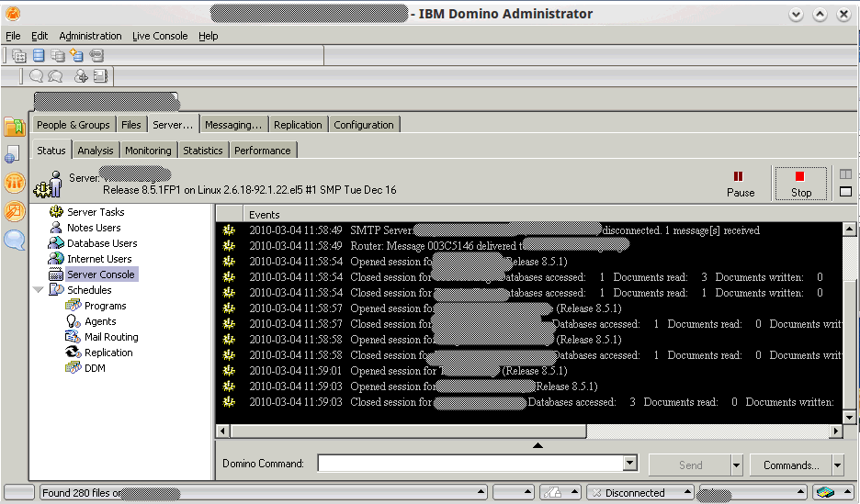Switch to People & Groups tab

pyautogui.click(x=74, y=124)
